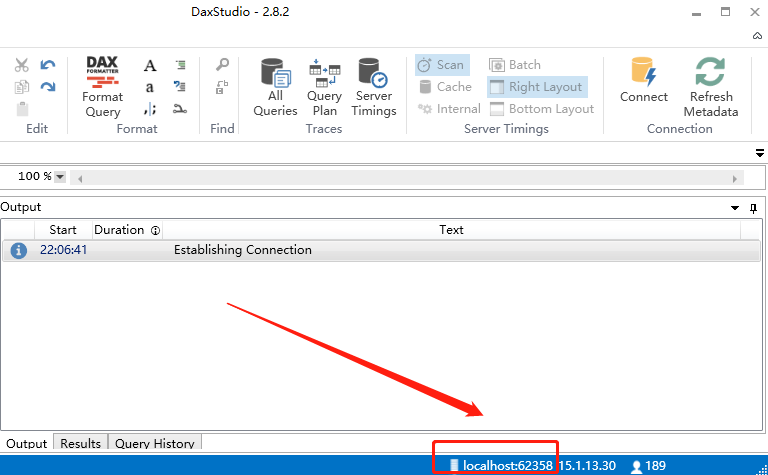The image size is (768, 475).
Task: Click the horizontal scrollbar right arrow
Action: (735, 179)
